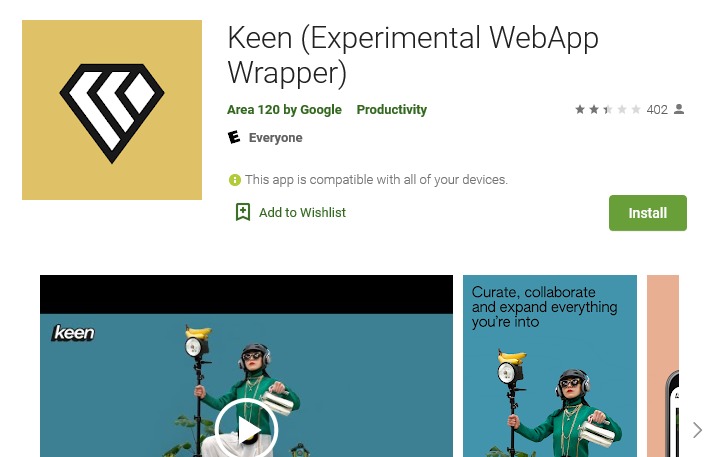Click the reviewers person icon beside 402
Screen dimensions: 714x457
pyautogui.click(x=679, y=109)
